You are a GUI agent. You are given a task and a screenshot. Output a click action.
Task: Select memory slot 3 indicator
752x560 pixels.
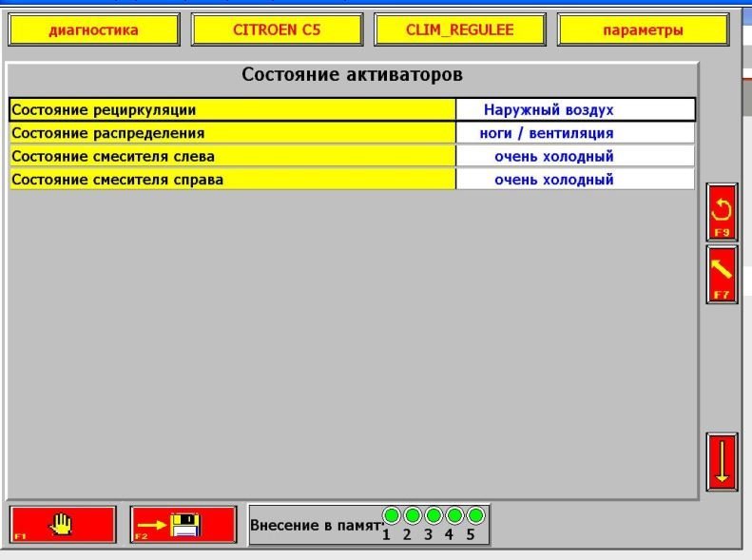click(434, 516)
